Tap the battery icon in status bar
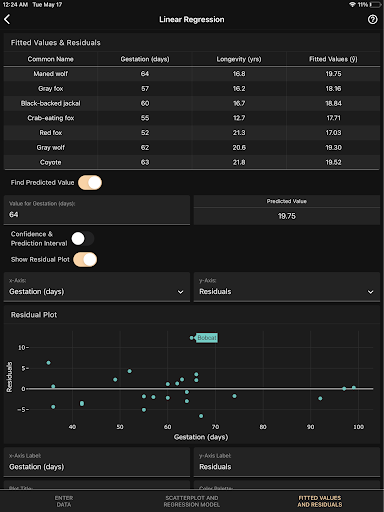This screenshot has width=384, height=512. pyautogui.click(x=375, y=5)
